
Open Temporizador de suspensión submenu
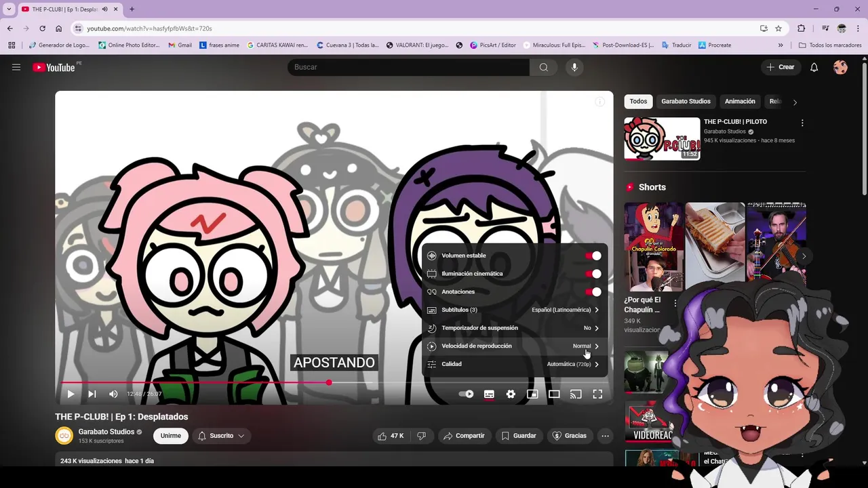pos(513,328)
